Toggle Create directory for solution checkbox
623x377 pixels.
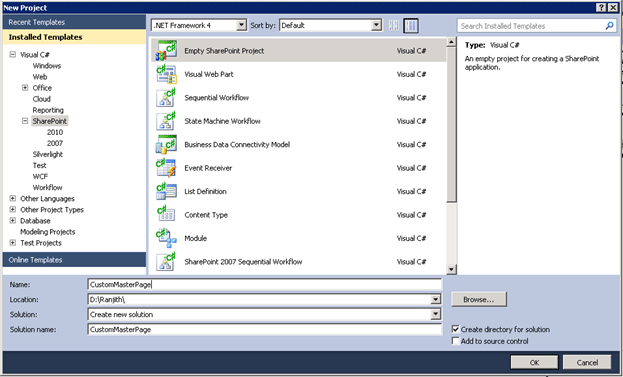(x=456, y=329)
